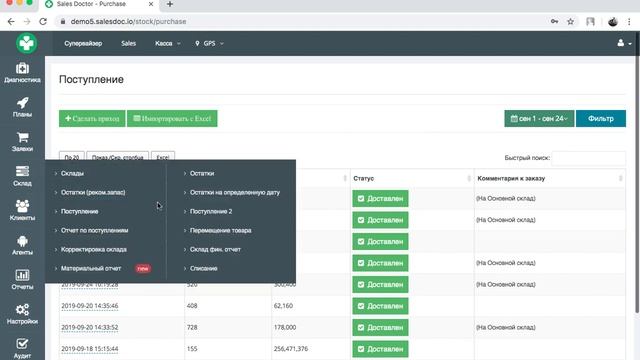Open the сен 1 - сен 24 date range picker

[539, 118]
